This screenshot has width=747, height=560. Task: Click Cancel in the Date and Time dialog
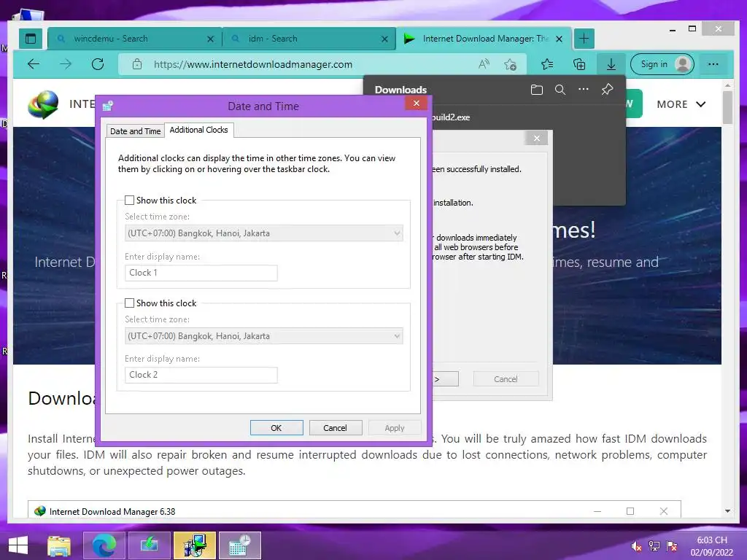(x=336, y=427)
